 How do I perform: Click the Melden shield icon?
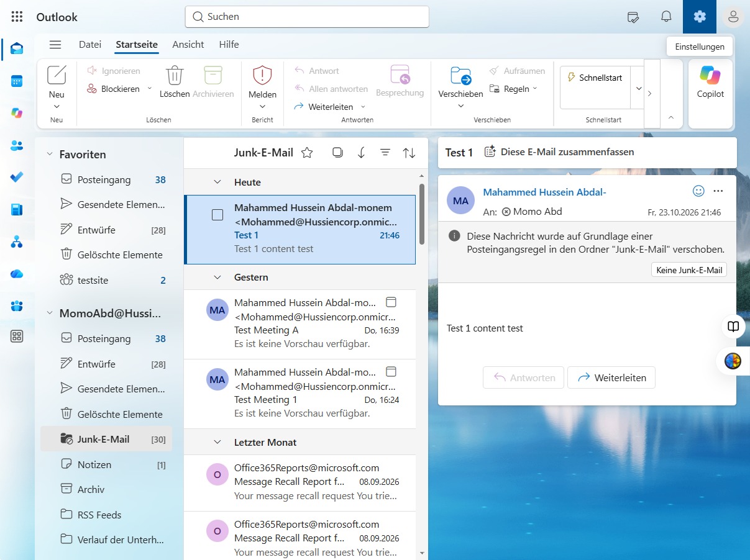pyautogui.click(x=262, y=75)
